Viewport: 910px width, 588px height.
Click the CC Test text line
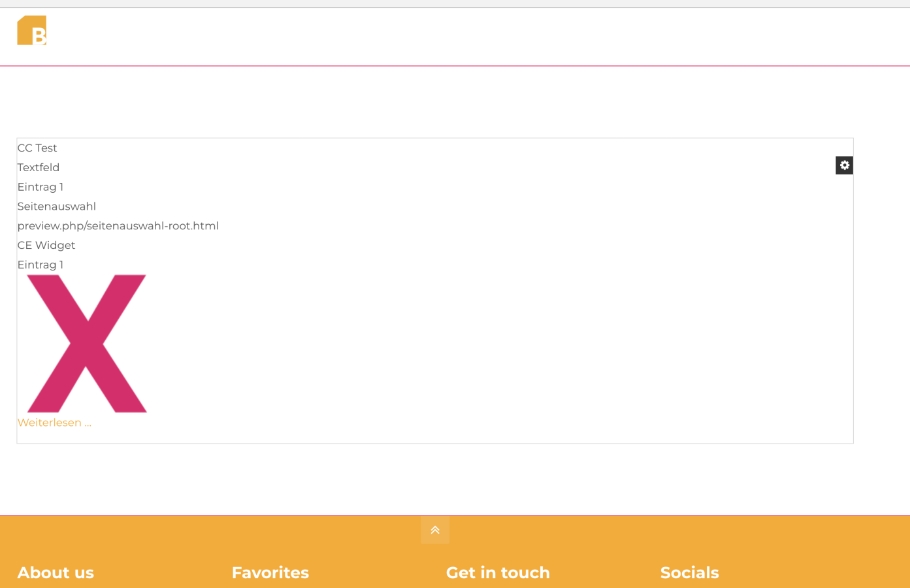(x=37, y=148)
